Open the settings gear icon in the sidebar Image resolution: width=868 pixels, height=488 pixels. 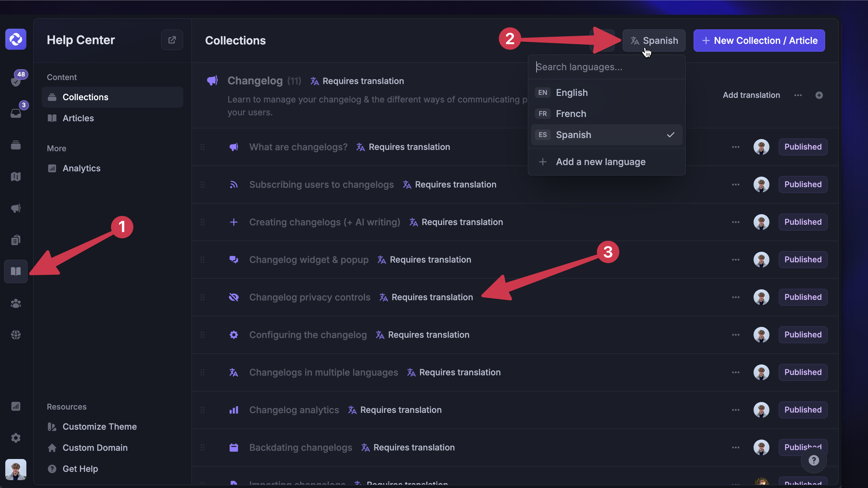[15, 438]
